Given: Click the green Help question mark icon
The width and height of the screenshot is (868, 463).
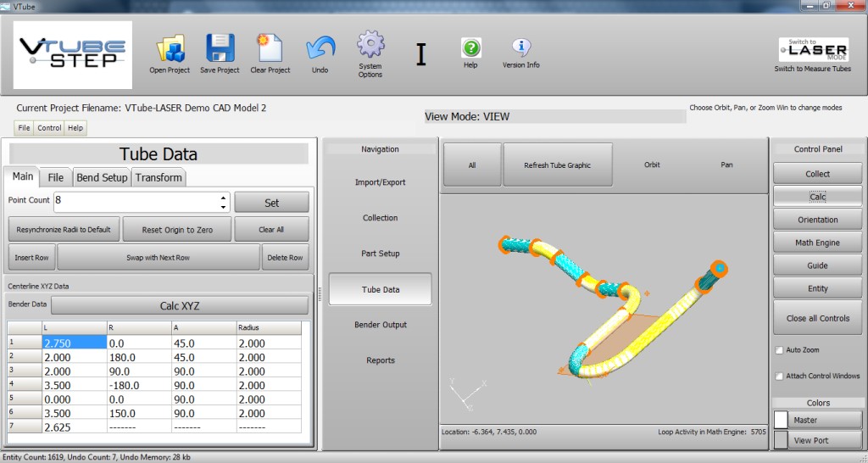Looking at the screenshot, I should (x=470, y=48).
